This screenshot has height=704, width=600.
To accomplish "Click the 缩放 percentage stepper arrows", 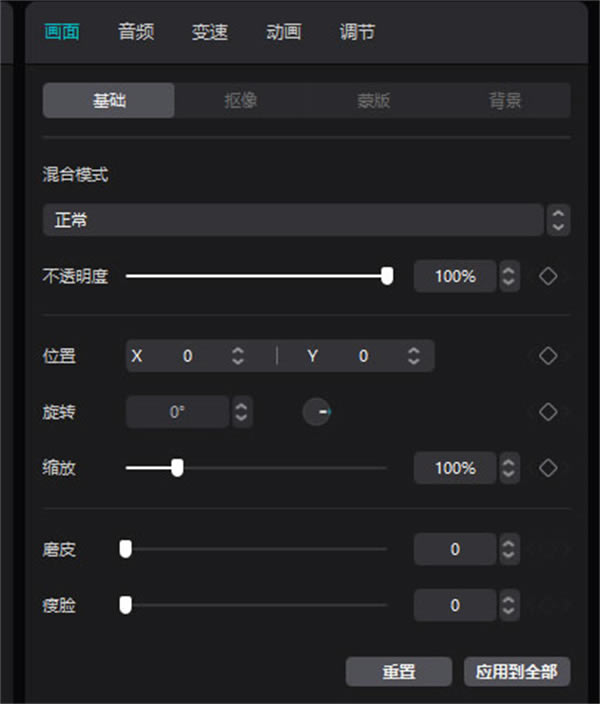I will (x=509, y=467).
